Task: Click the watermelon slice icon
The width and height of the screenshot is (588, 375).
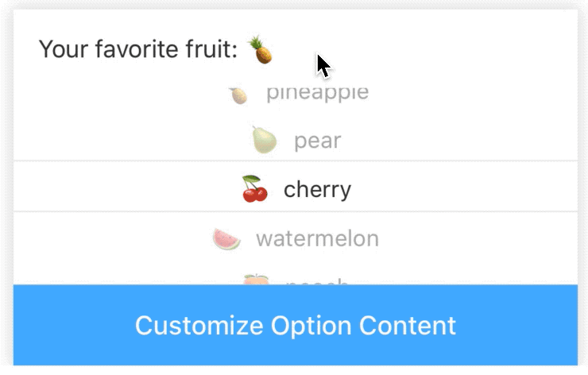Action: tap(226, 238)
